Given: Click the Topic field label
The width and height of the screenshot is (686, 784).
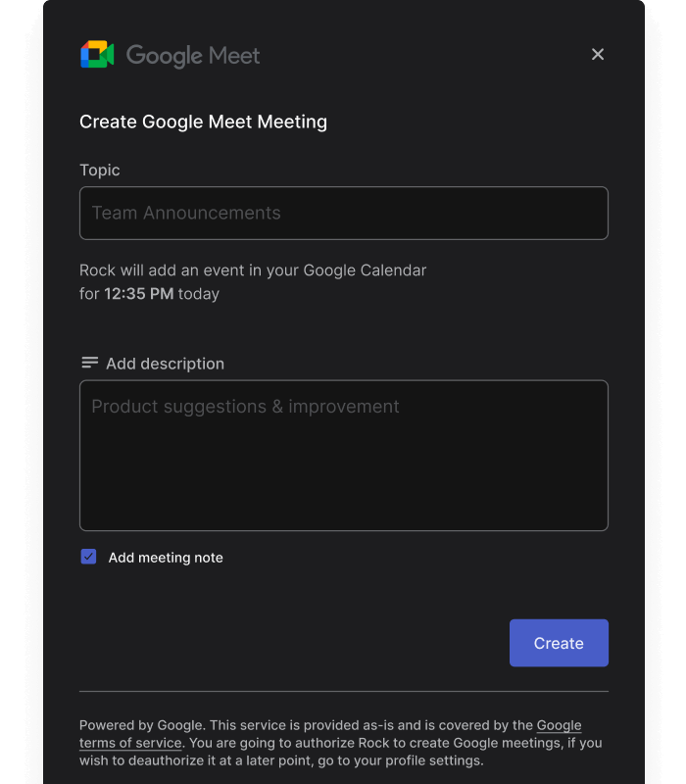Looking at the screenshot, I should [x=100, y=170].
